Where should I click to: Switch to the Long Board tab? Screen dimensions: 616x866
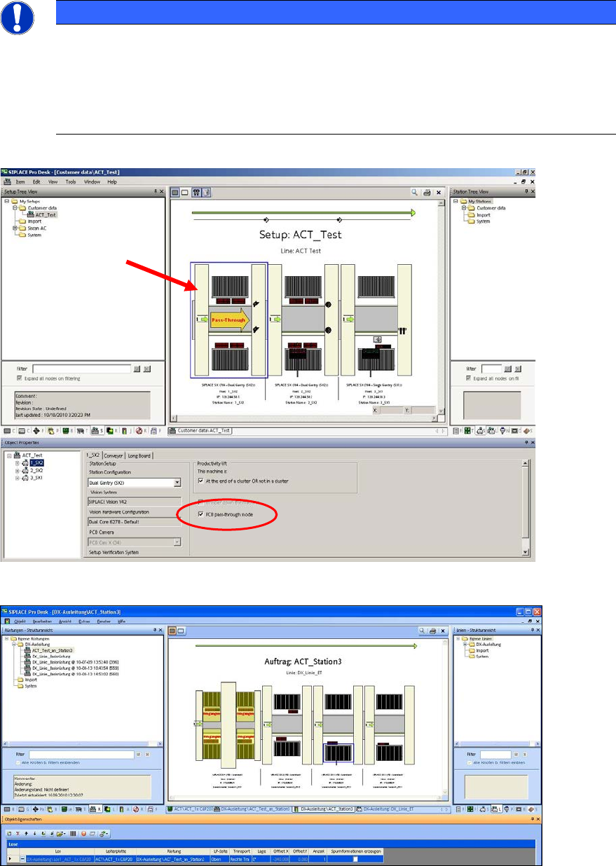coord(139,455)
